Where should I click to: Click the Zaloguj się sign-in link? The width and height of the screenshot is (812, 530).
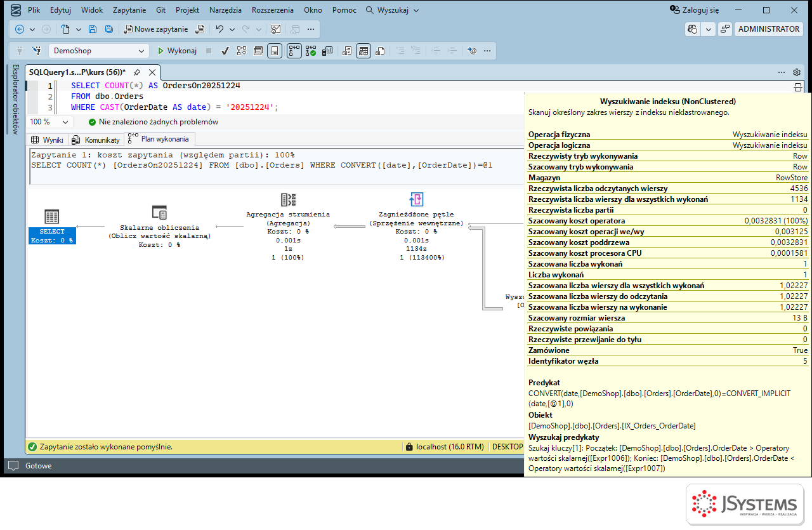click(x=695, y=10)
